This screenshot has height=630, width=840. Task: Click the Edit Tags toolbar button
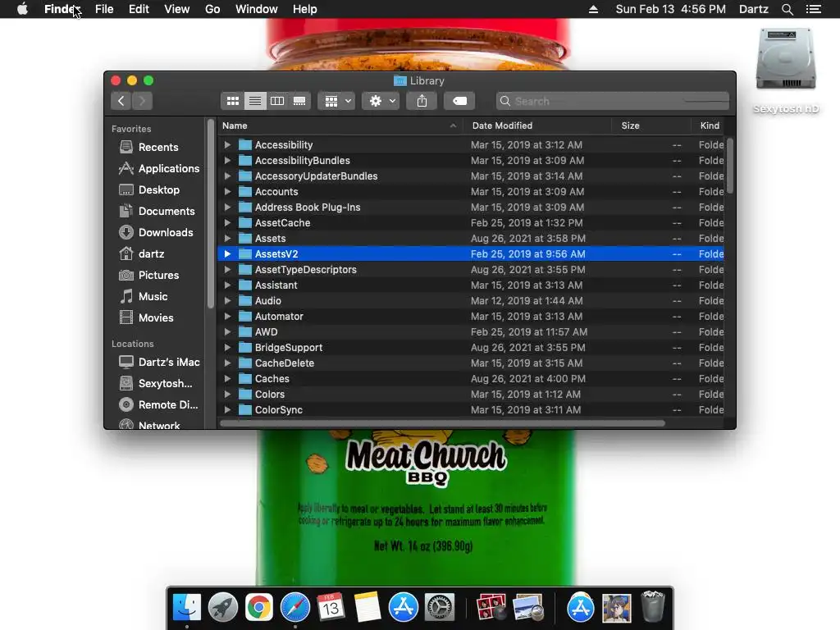[x=459, y=101]
